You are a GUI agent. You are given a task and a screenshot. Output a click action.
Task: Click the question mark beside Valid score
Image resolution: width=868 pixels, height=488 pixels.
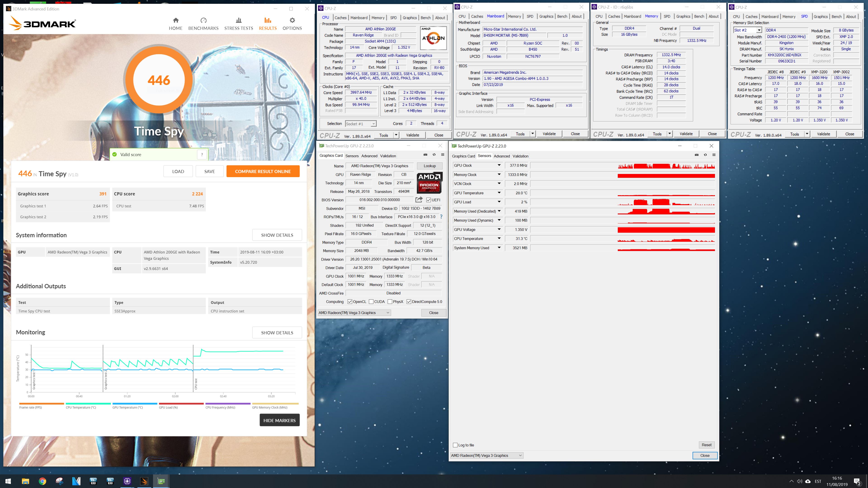202,155
